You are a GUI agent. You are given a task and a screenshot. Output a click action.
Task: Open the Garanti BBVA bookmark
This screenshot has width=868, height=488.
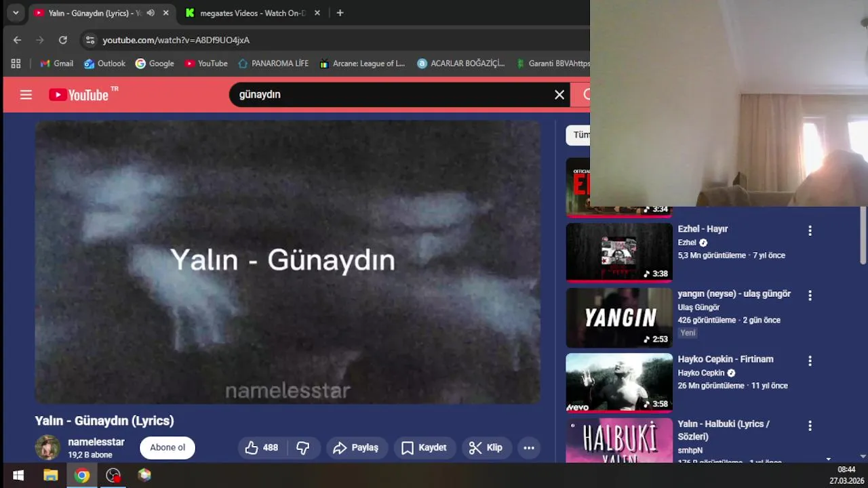pyautogui.click(x=552, y=63)
